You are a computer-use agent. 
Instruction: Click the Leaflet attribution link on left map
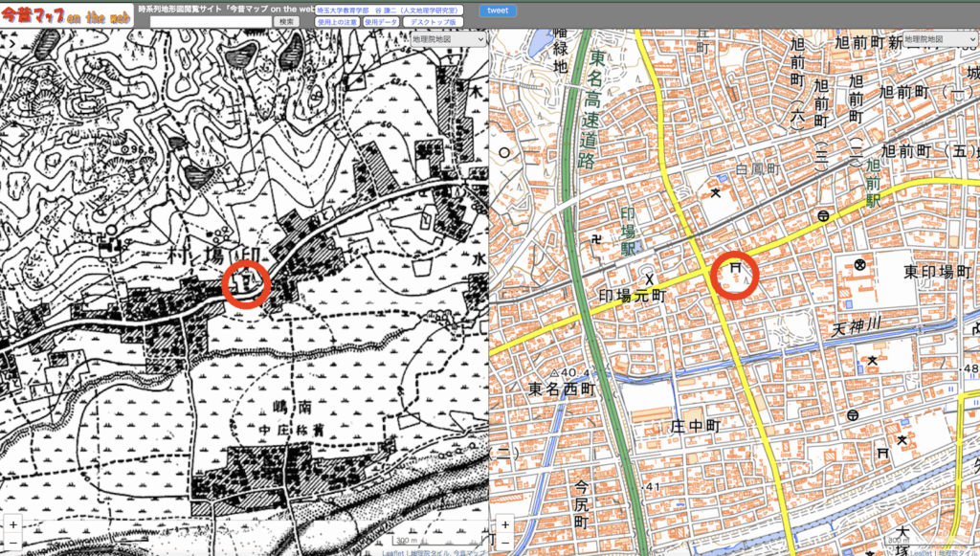click(x=391, y=552)
